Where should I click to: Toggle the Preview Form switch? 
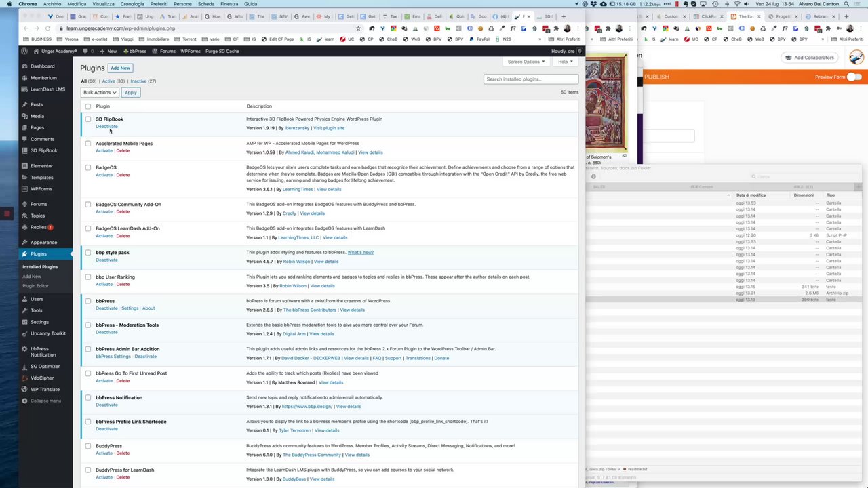click(854, 77)
